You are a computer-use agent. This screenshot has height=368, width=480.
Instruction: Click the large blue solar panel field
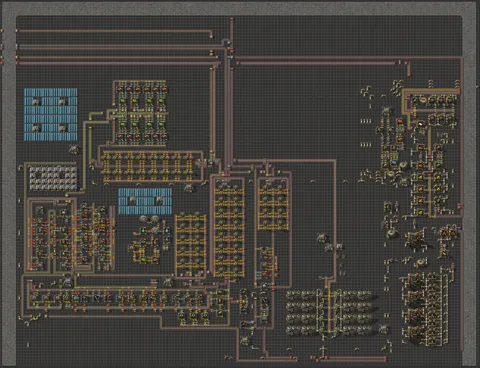pos(51,114)
